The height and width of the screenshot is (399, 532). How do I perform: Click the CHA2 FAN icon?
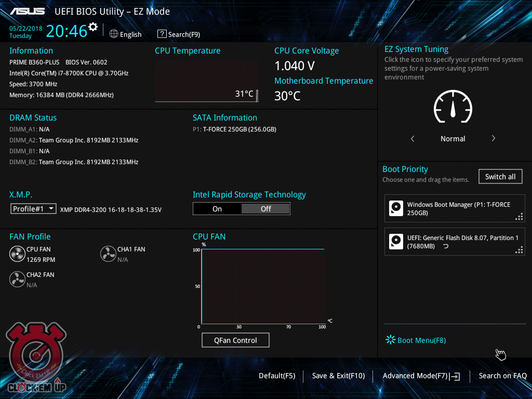[x=17, y=280]
